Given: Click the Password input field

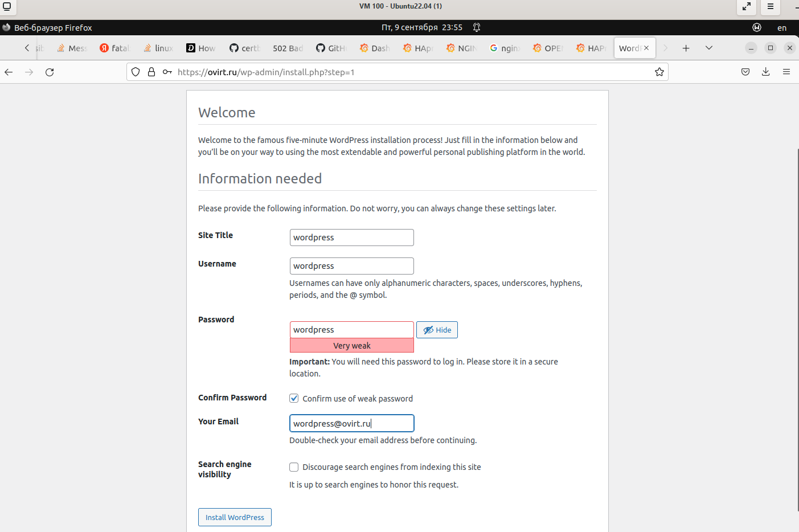Looking at the screenshot, I should click(351, 330).
